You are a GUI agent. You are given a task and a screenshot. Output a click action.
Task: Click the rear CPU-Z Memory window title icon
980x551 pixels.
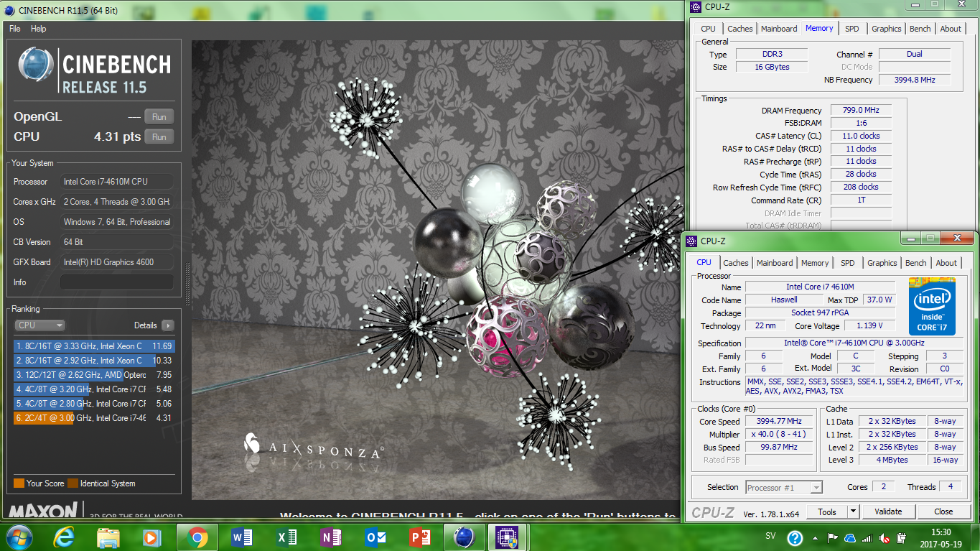pos(695,7)
